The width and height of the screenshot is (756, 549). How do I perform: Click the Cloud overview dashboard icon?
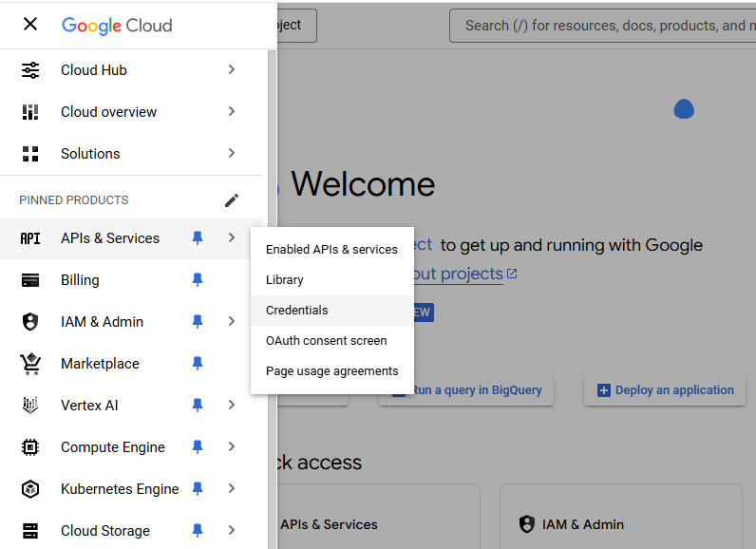pyautogui.click(x=30, y=112)
